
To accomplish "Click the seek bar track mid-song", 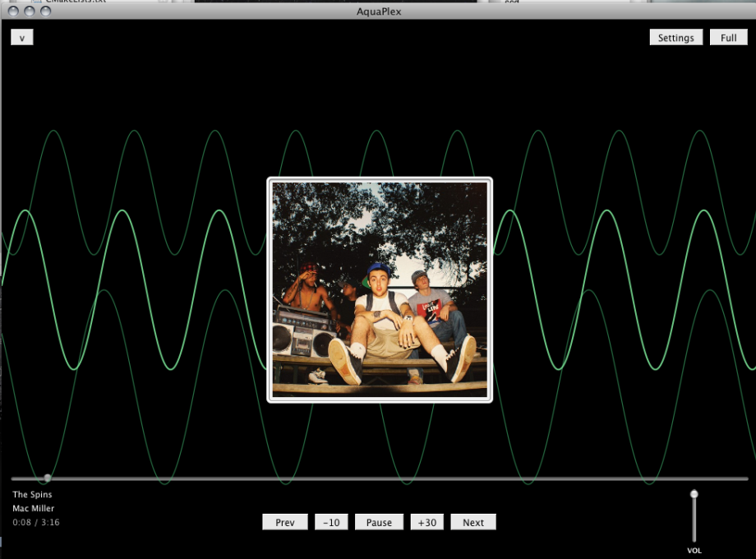I will (380, 478).
